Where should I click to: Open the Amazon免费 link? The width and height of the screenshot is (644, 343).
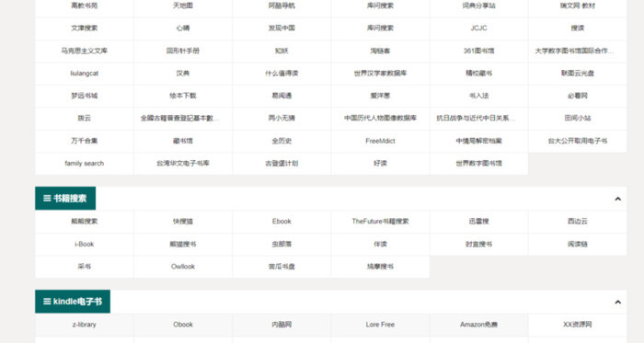click(x=479, y=325)
